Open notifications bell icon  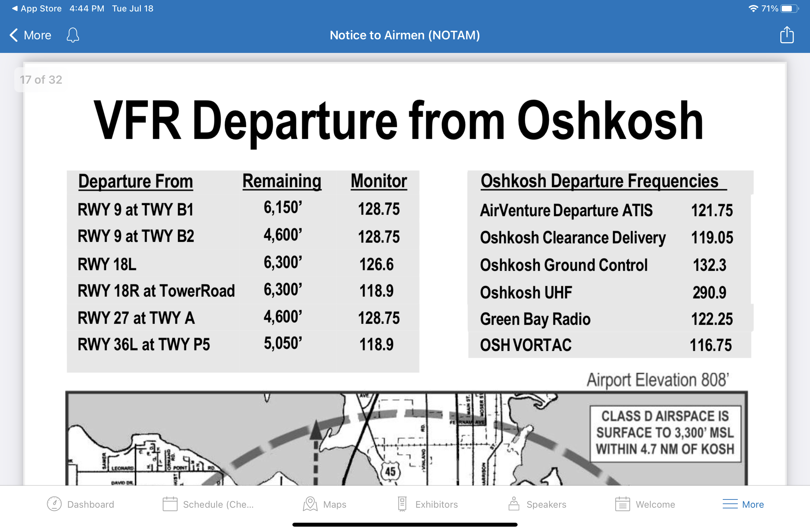73,35
